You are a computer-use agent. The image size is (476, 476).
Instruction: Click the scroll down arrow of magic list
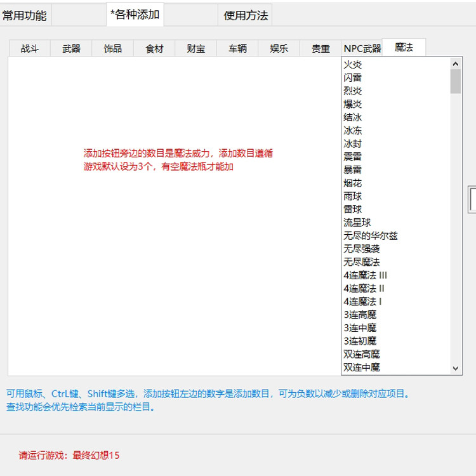tap(455, 369)
